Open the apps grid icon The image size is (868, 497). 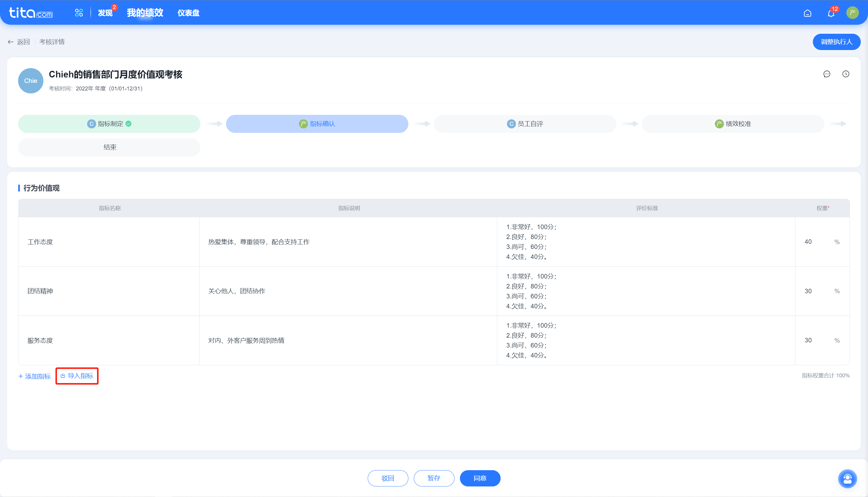point(79,13)
